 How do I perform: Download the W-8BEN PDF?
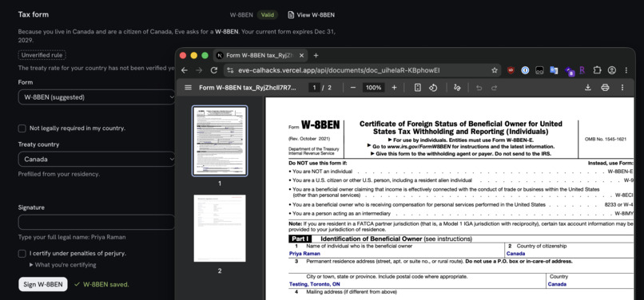(588, 88)
